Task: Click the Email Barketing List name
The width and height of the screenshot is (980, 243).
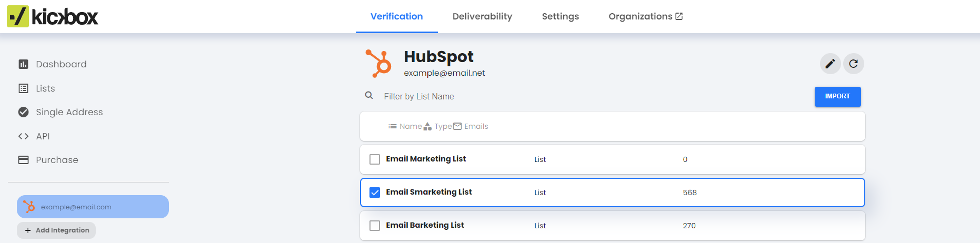Action: 425,225
